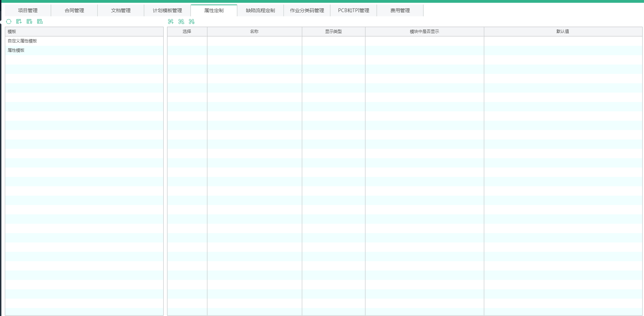Switch to the 合同管理 tab
The image size is (644, 316).
tap(74, 10)
